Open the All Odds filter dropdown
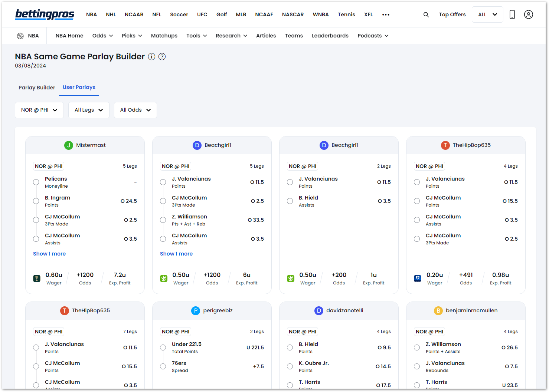 pos(135,110)
